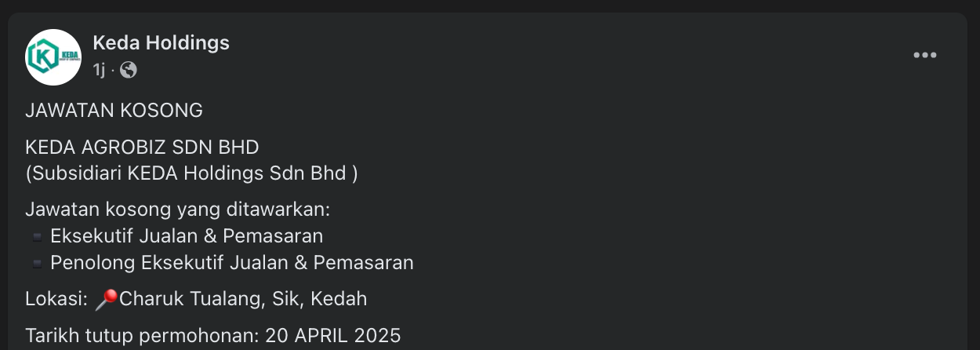Click the date 20 APRIL 2025
The image size is (980, 350).
coord(333,336)
